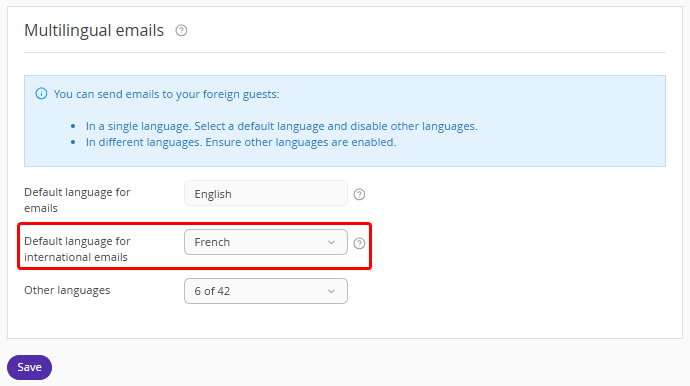Click bullet dot before In a single language
Viewport: 690px width, 386px height.
[x=73, y=126]
